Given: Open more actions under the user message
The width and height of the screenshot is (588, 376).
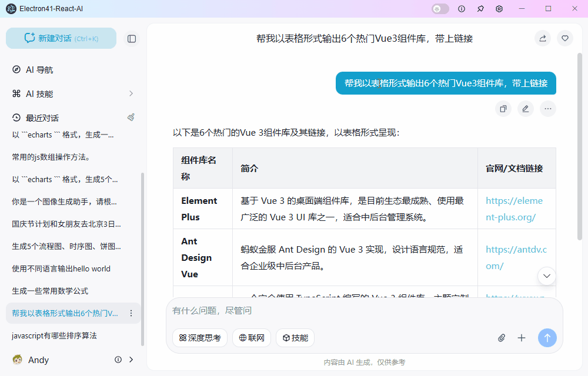Looking at the screenshot, I should (x=548, y=109).
